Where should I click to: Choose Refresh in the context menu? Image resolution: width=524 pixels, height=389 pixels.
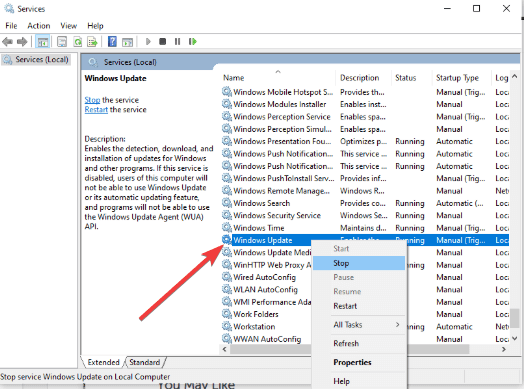pos(359,343)
